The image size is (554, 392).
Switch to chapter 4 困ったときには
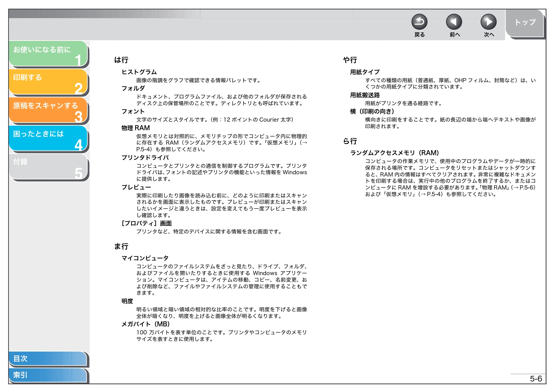[48, 138]
